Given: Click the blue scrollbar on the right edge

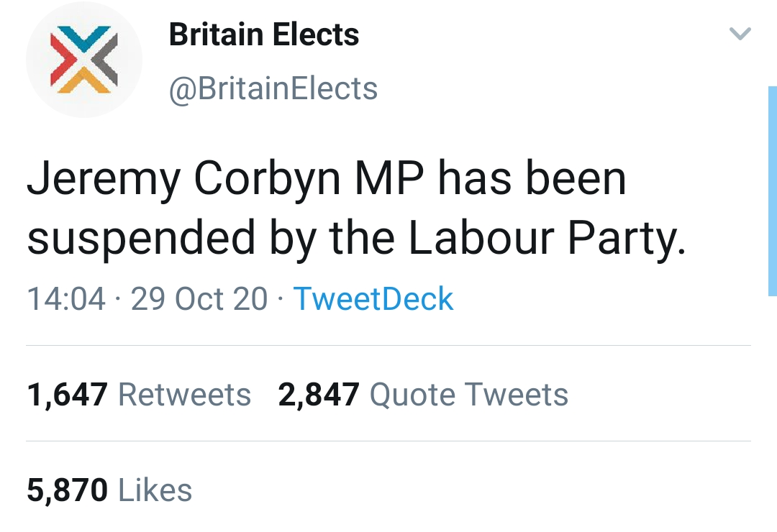Looking at the screenshot, I should [x=772, y=191].
